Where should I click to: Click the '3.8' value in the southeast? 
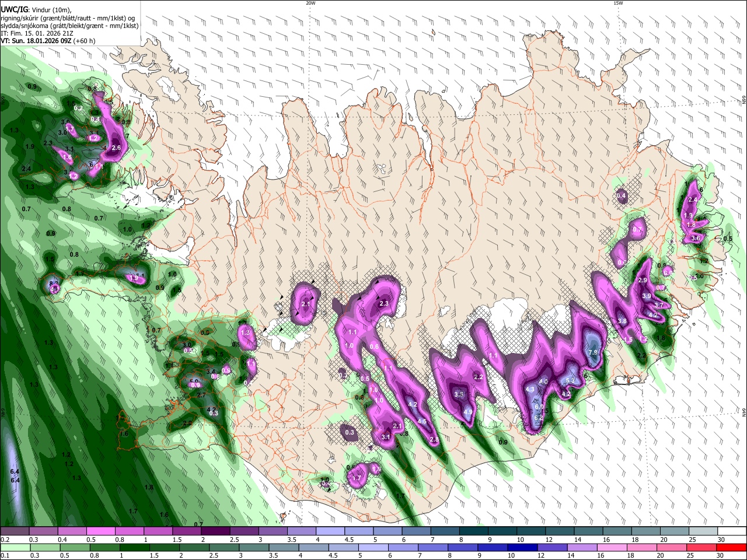[x=622, y=321]
